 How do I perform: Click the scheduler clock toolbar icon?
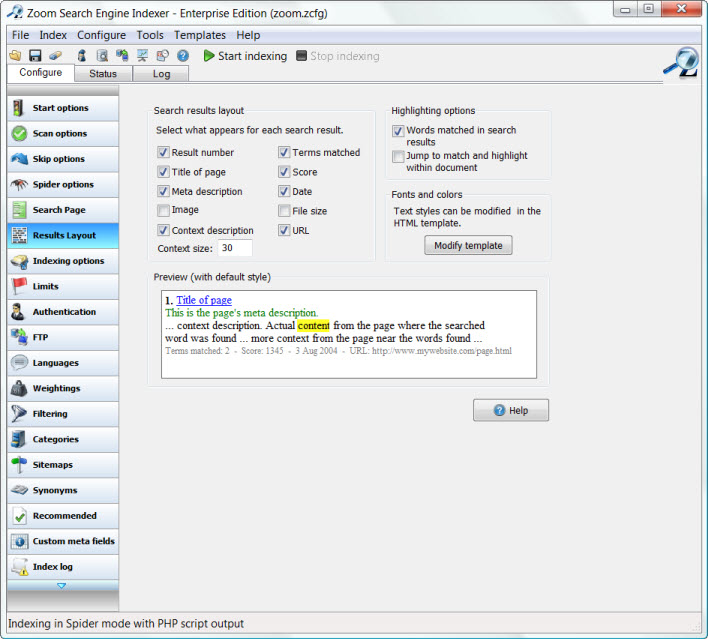[x=163, y=56]
